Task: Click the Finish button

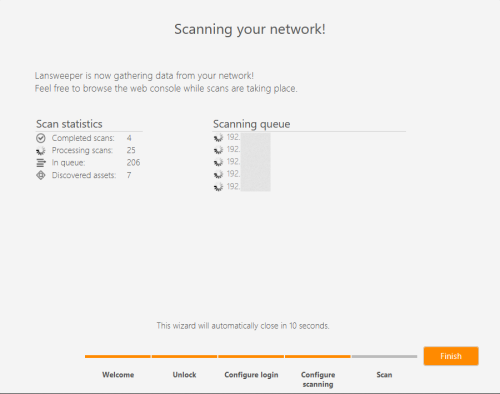Action: pos(451,356)
